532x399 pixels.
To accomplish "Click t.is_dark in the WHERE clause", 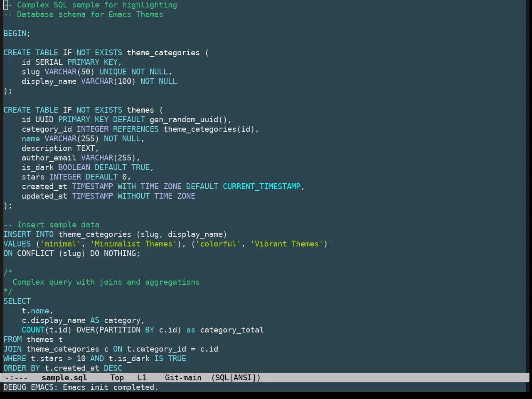I will click(x=129, y=359).
